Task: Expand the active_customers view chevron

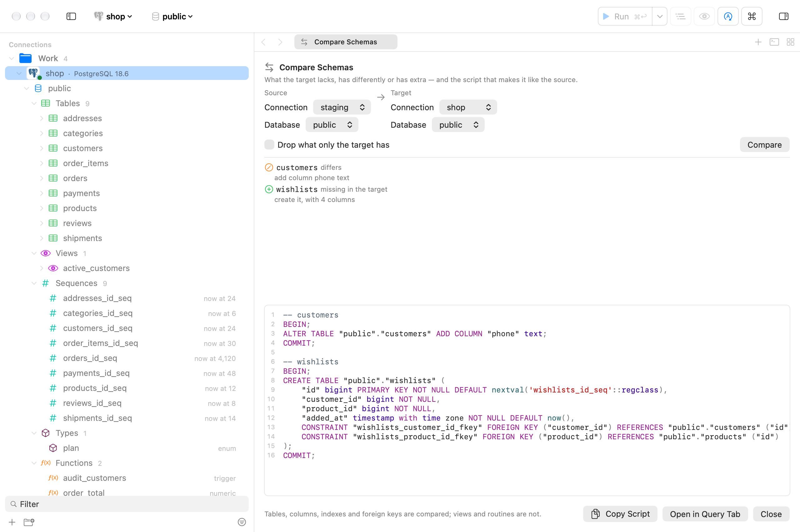Action: coord(42,268)
